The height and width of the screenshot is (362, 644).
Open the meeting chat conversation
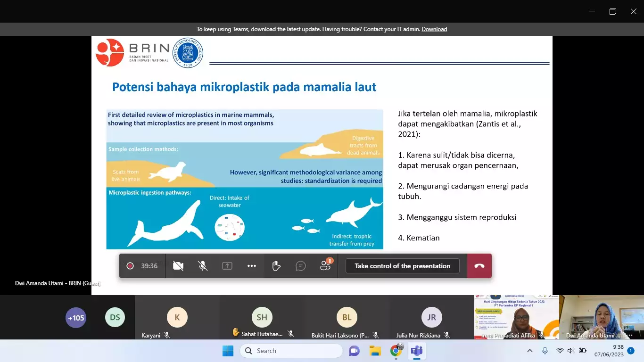(x=301, y=266)
